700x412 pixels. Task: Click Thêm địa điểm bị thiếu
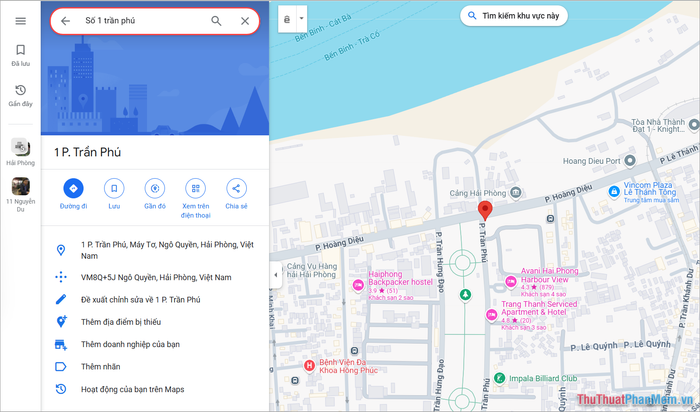tap(121, 322)
